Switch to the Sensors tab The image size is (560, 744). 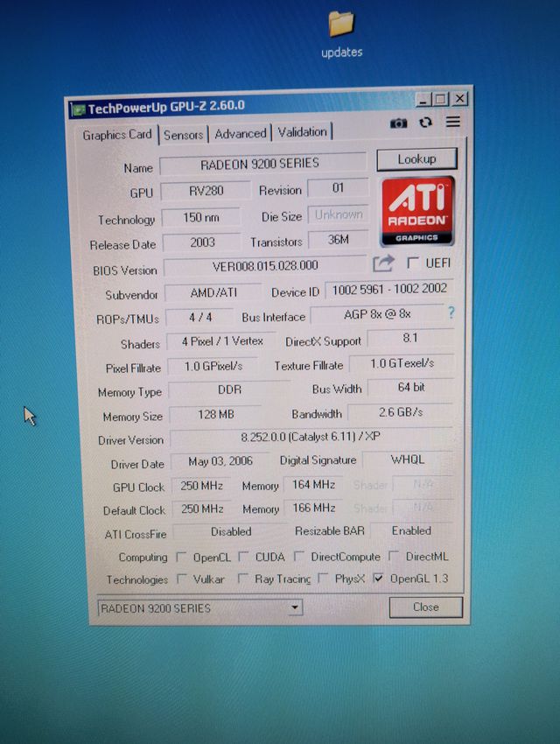tap(183, 135)
